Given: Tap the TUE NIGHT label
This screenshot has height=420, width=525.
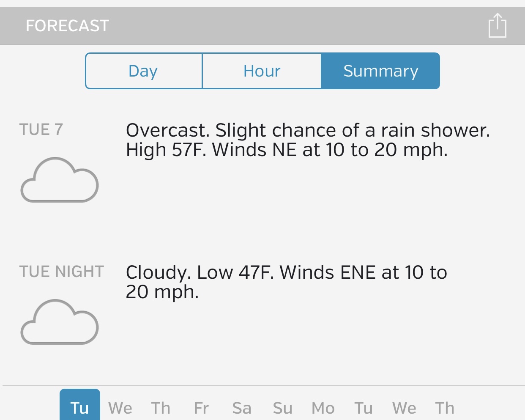Looking at the screenshot, I should click(62, 272).
